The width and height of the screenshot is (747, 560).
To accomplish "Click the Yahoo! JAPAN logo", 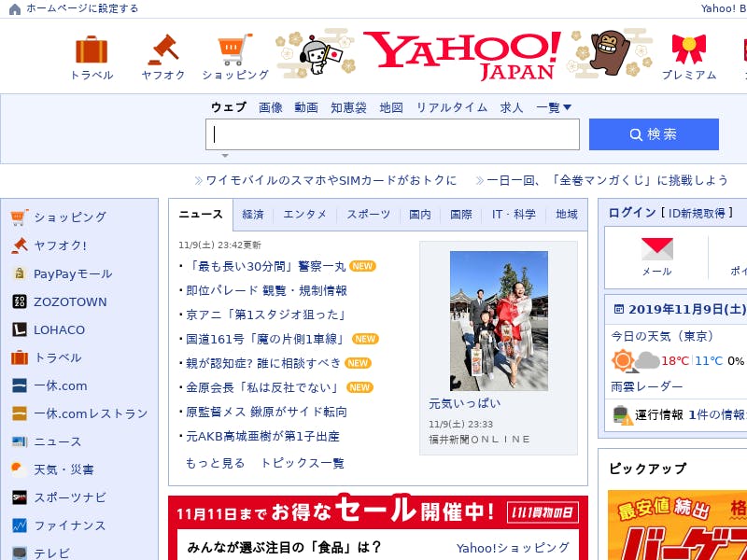I will tap(462, 56).
